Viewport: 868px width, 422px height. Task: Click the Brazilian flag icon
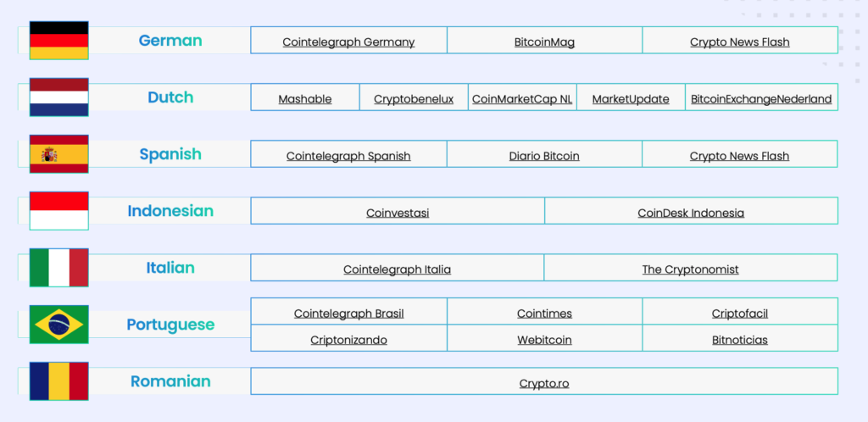58,325
